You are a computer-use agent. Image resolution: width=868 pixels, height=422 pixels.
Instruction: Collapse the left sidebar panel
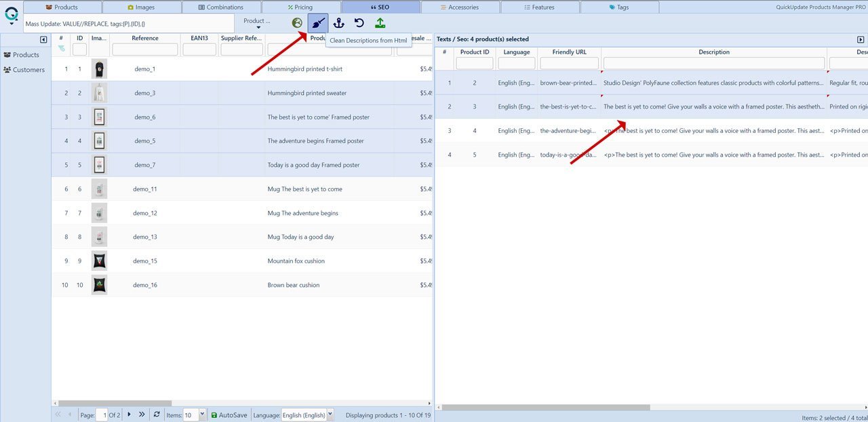click(x=43, y=40)
